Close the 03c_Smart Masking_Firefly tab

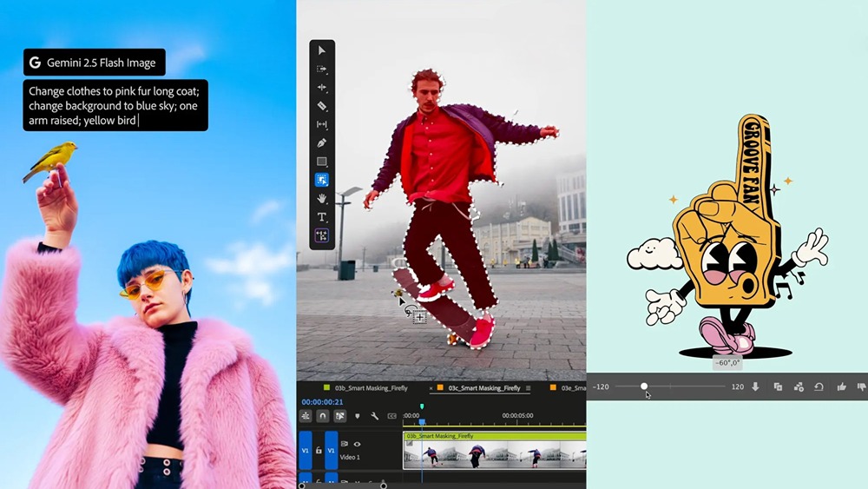coord(431,389)
